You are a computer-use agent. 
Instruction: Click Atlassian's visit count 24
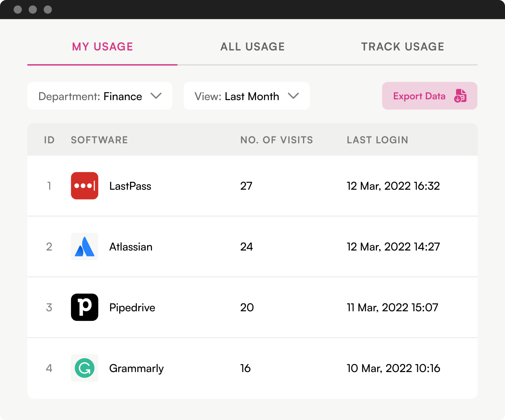247,247
